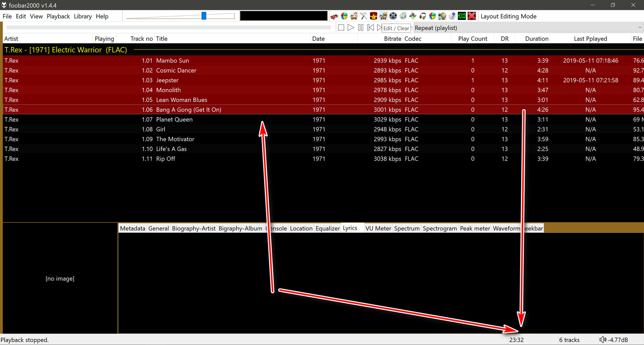Select the Planet Queen track row
Viewport: 644px width, 345px height.
tap(323, 119)
